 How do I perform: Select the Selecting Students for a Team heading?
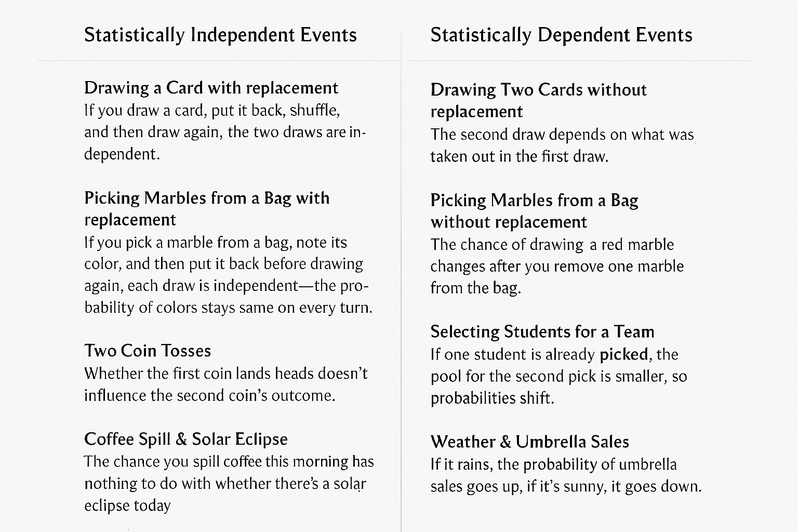coord(542,331)
